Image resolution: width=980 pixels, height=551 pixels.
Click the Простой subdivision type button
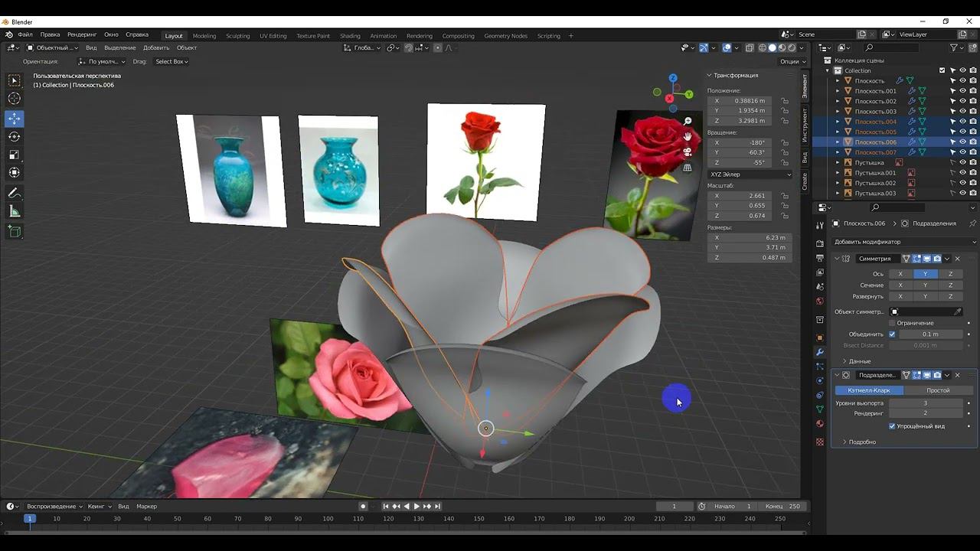coord(937,390)
